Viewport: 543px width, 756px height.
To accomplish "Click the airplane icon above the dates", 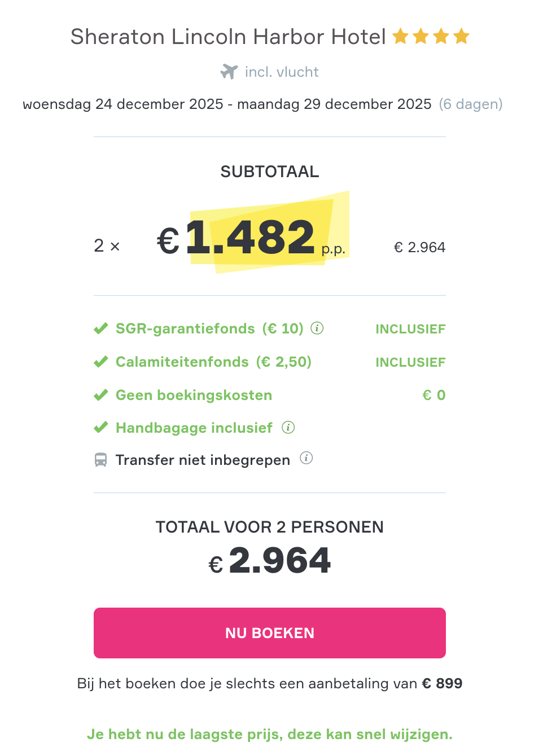I will coord(228,72).
